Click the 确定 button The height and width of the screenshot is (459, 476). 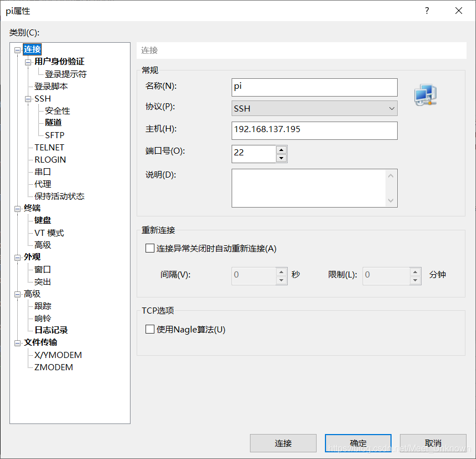(x=358, y=443)
